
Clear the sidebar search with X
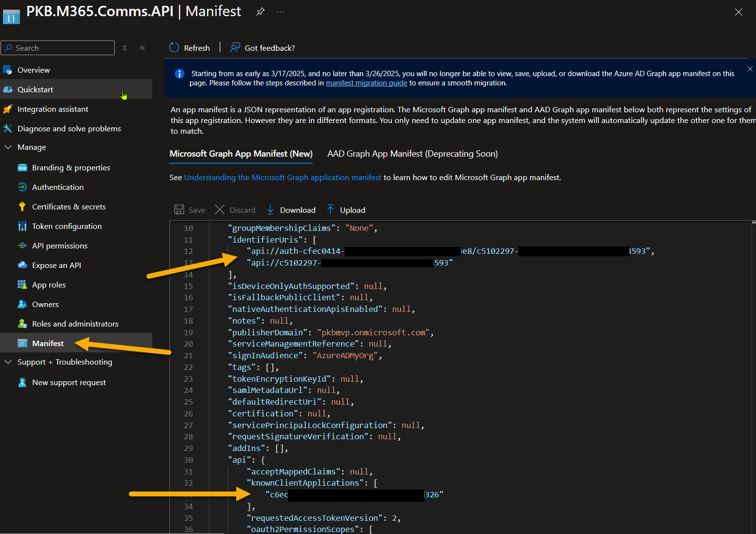click(124, 48)
